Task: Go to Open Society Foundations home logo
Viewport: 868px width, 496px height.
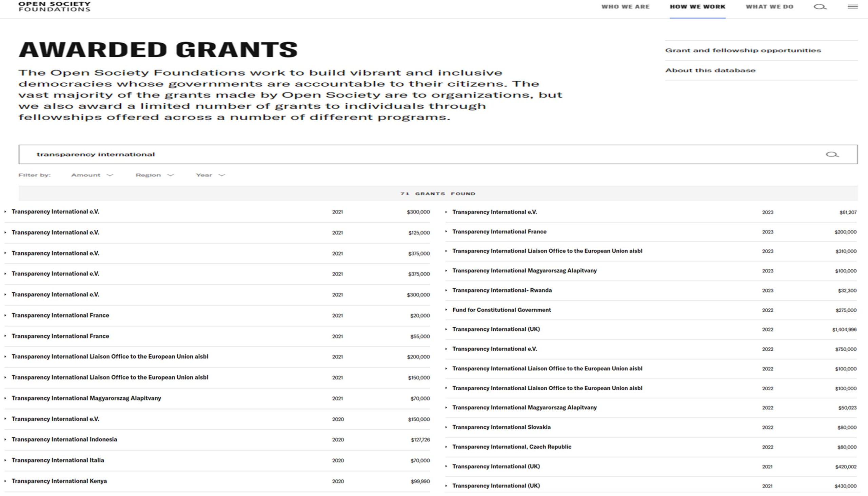Action: pyautogui.click(x=55, y=6)
